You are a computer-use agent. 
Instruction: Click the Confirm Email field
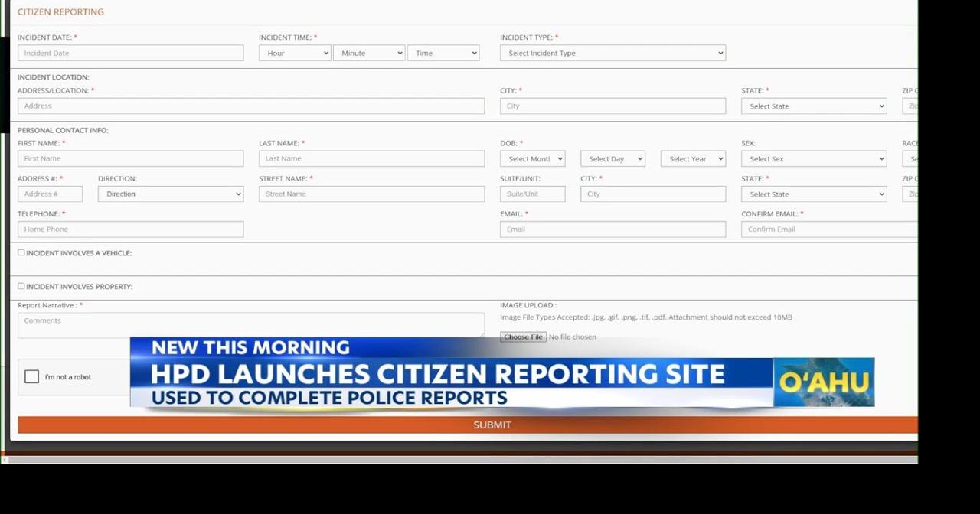(829, 229)
